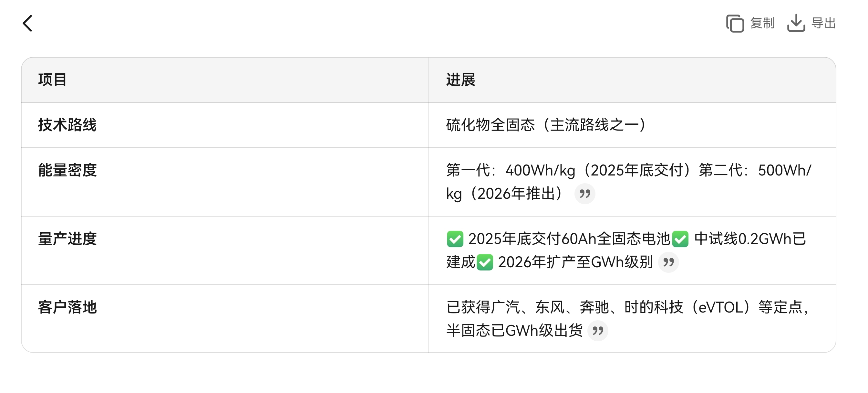The height and width of the screenshot is (393, 868).
Task: Click the 第一代:400Wh/kg text
Action: 511,170
